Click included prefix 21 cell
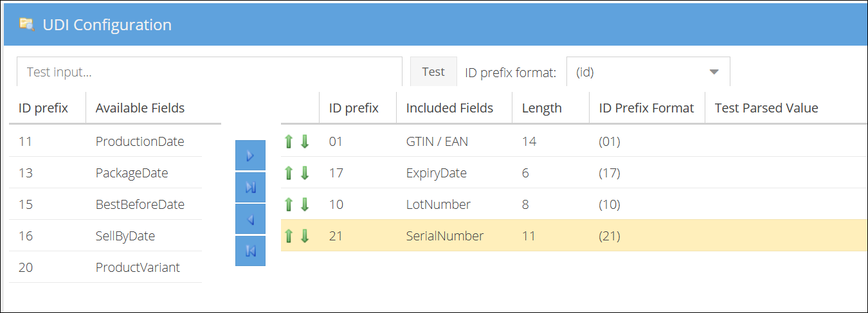Image resolution: width=868 pixels, height=313 pixels. click(x=336, y=236)
